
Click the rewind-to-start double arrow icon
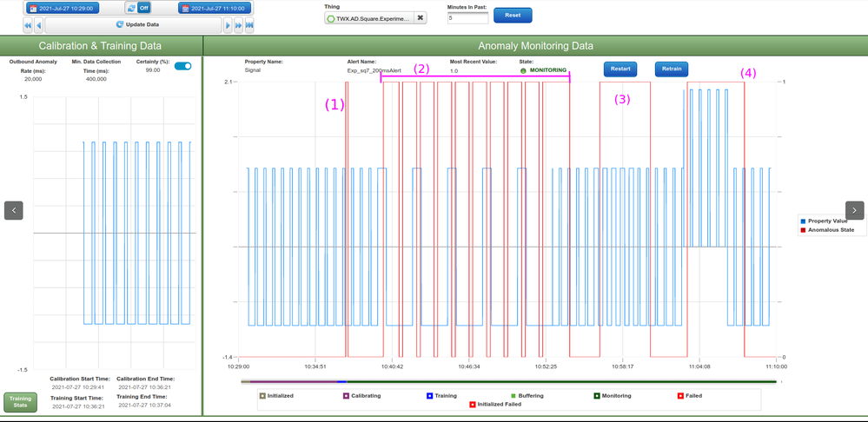pos(28,25)
